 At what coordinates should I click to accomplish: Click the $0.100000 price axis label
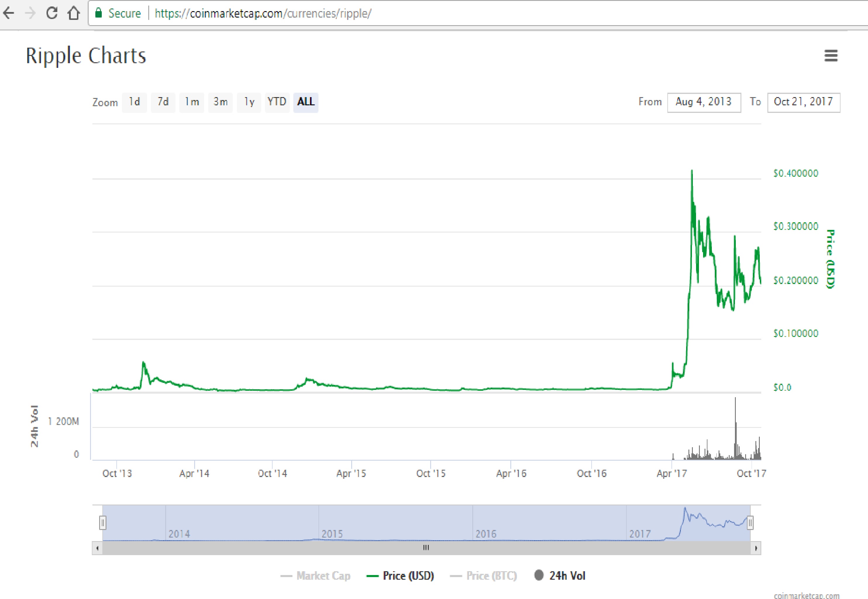[795, 333]
